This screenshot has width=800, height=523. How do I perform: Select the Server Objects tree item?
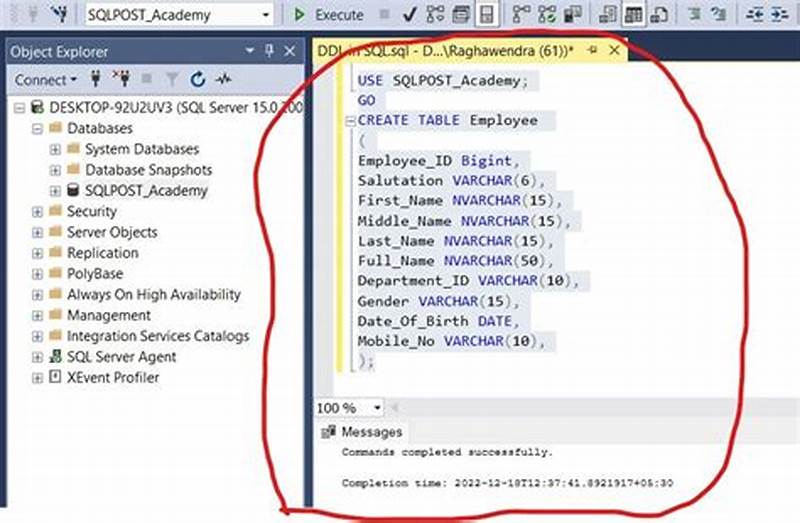tap(112, 232)
